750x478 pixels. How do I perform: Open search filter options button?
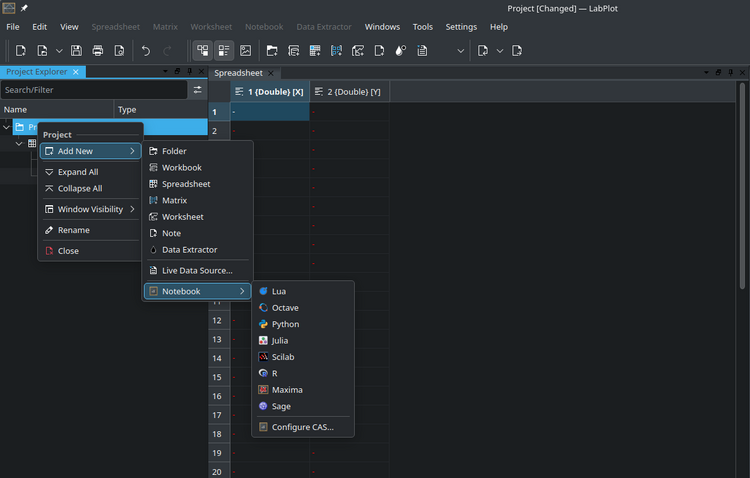click(x=198, y=90)
